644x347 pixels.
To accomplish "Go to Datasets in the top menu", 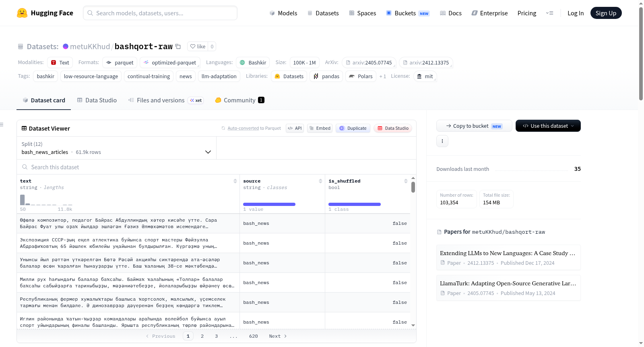I will 323,13.
